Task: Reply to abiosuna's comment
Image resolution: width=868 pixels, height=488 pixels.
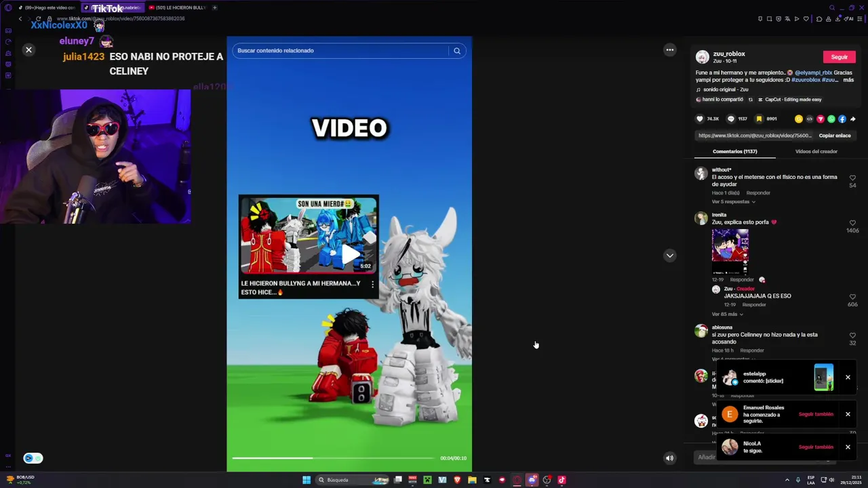Action: (752, 350)
